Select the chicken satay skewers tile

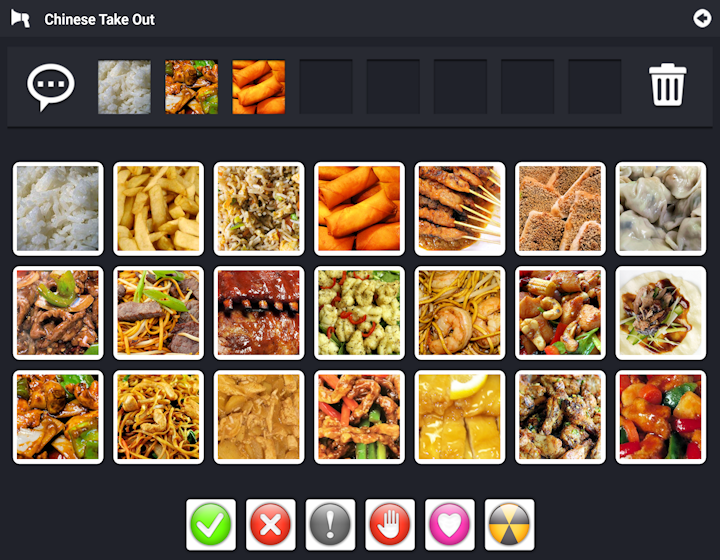tap(460, 208)
